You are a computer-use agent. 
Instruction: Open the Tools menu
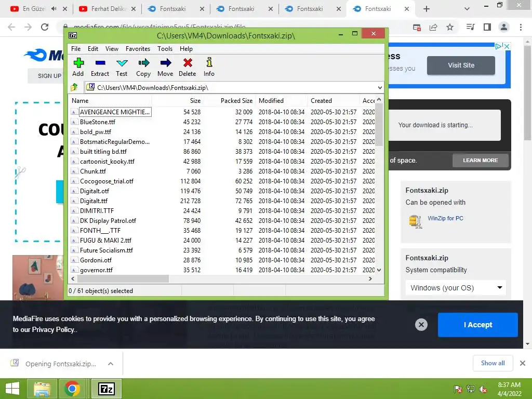[x=165, y=49]
